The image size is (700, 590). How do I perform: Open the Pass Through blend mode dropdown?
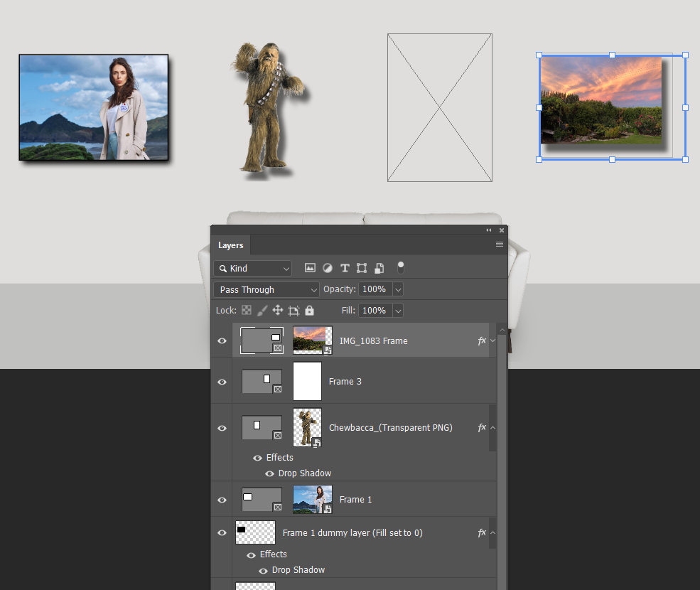[x=266, y=289]
